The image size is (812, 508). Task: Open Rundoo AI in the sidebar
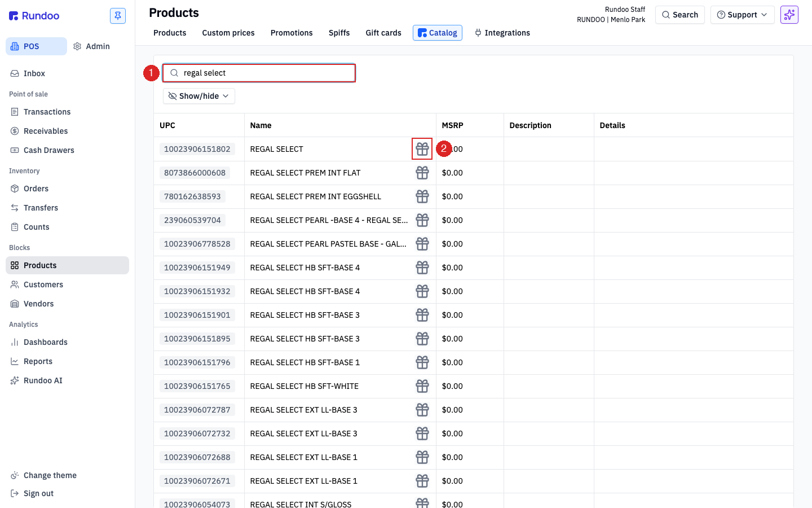tap(67, 380)
